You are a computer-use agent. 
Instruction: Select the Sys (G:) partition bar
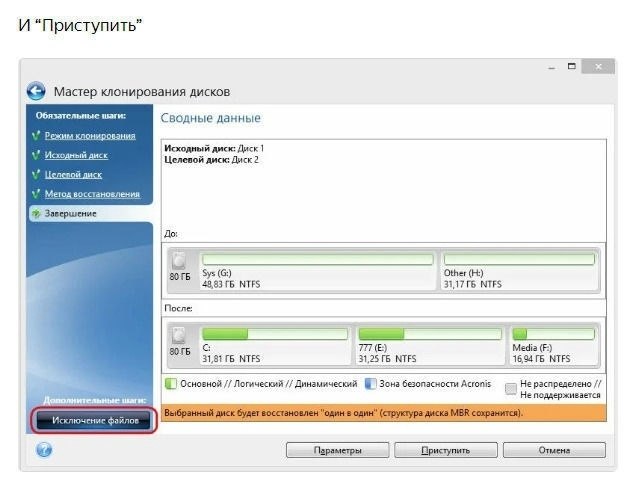coord(318,259)
